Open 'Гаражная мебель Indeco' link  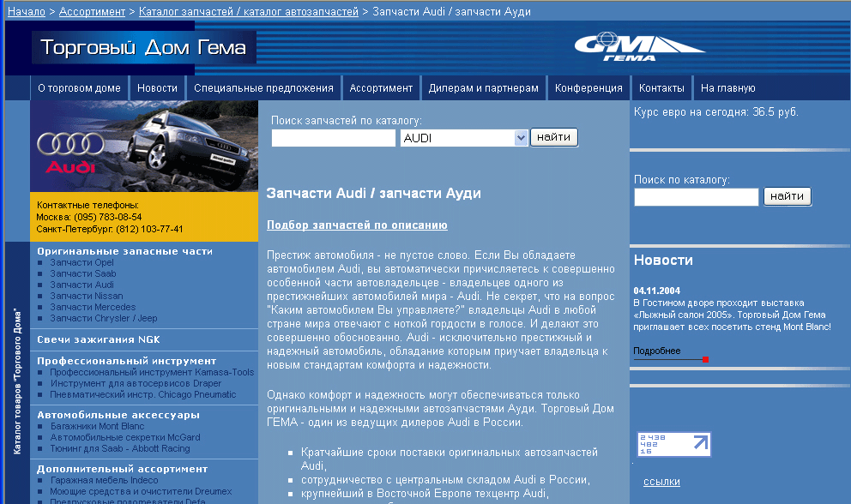tap(104, 480)
